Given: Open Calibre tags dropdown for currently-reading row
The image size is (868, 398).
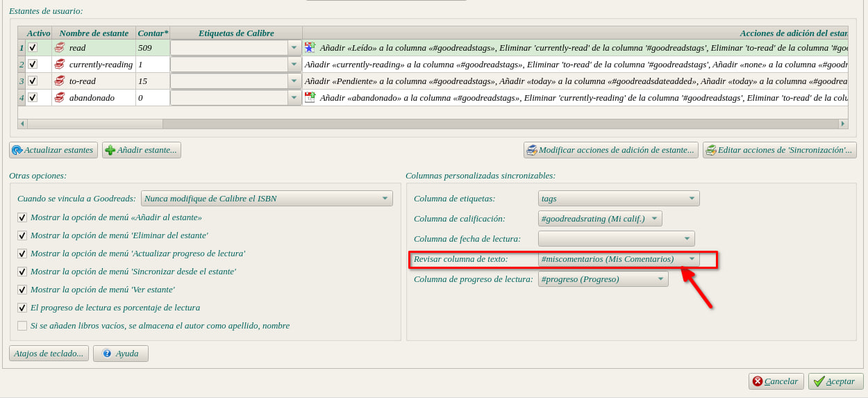Looking at the screenshot, I should tap(236, 65).
